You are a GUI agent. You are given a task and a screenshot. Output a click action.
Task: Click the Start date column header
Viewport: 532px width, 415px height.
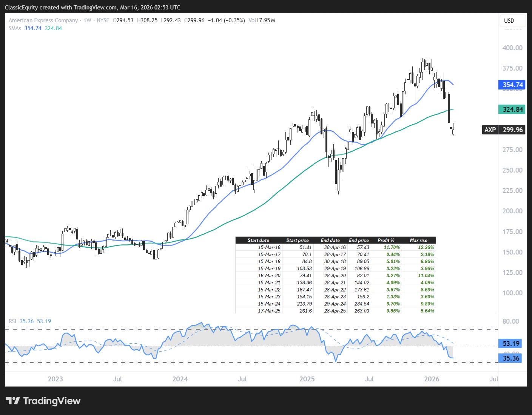click(x=258, y=240)
